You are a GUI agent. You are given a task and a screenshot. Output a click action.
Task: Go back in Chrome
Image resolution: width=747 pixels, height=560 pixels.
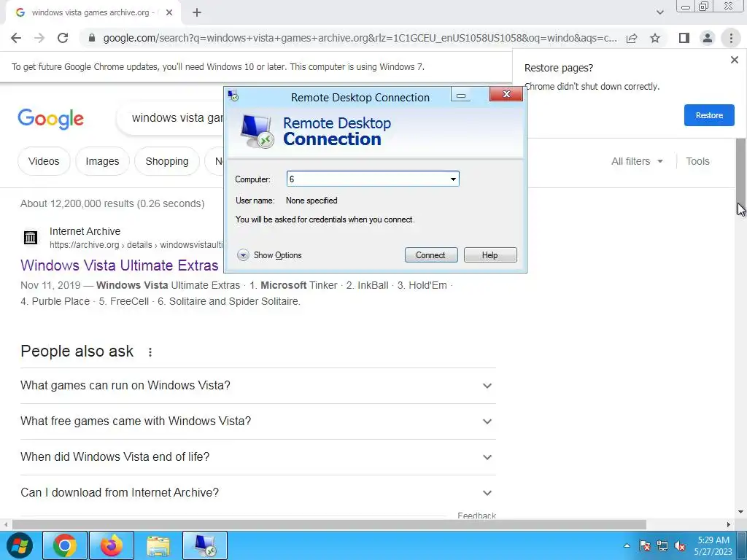[x=16, y=38]
